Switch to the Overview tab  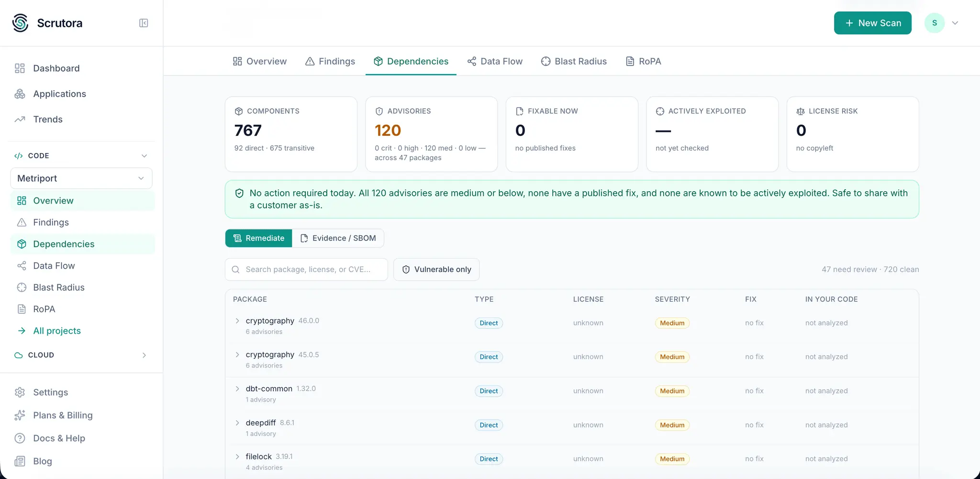coord(260,61)
